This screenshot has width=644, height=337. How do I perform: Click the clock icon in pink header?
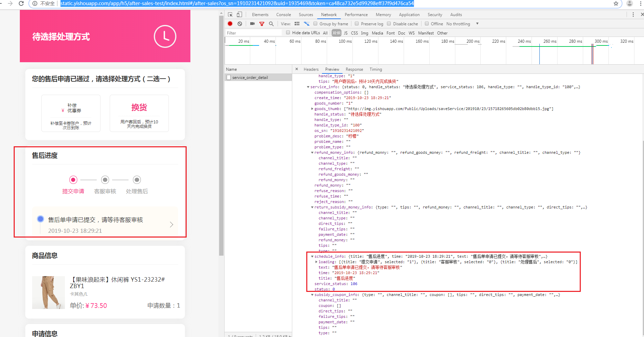tap(165, 36)
